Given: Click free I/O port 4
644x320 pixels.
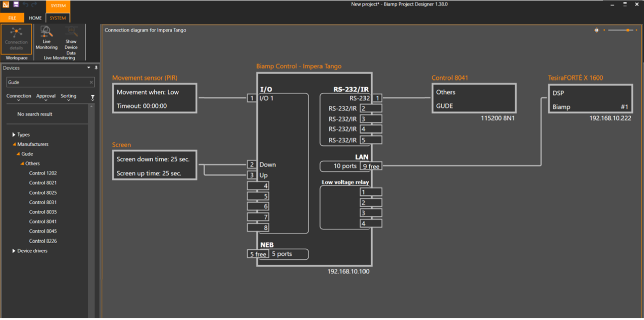Looking at the screenshot, I should coord(258,186).
